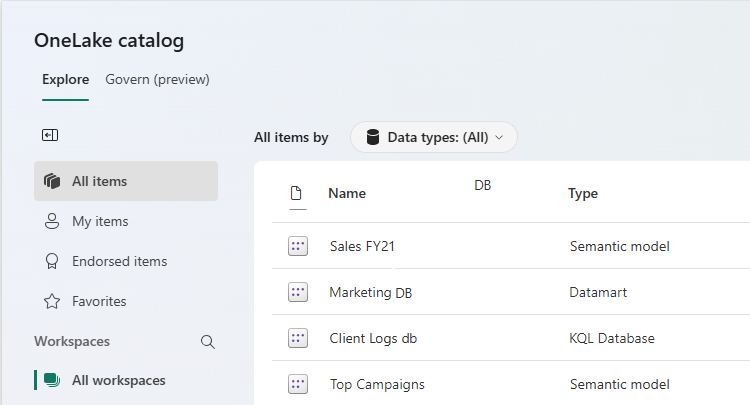Image resolution: width=750 pixels, height=405 pixels.
Task: Sort by the Type column header
Action: (x=583, y=193)
